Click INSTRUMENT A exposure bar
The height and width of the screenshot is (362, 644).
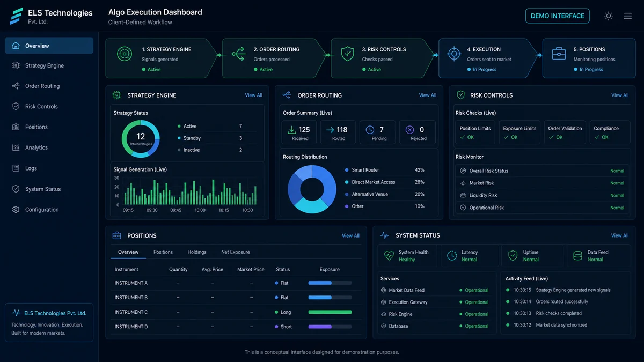tap(330, 283)
